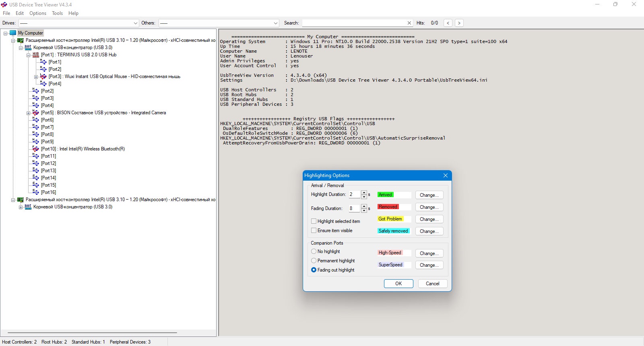The width and height of the screenshot is (644, 346).
Task: Confirm dialog with OK button
Action: point(398,284)
